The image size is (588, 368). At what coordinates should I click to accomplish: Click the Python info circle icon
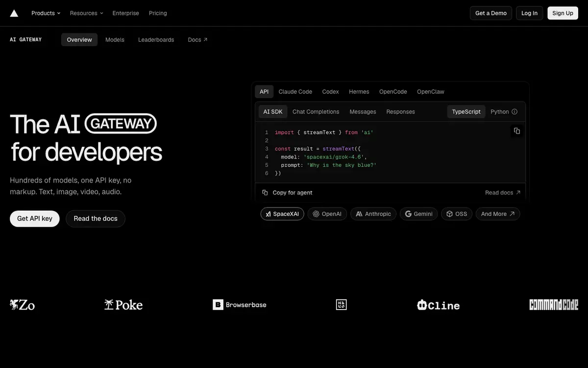click(514, 112)
